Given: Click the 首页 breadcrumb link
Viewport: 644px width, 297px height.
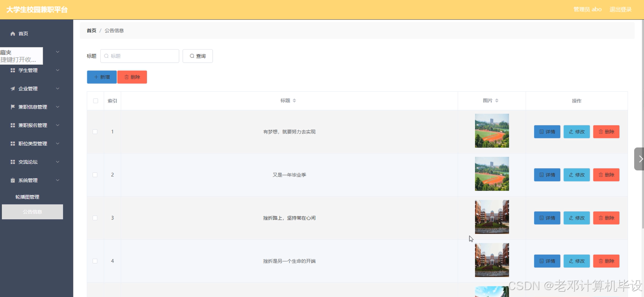Looking at the screenshot, I should 91,31.
